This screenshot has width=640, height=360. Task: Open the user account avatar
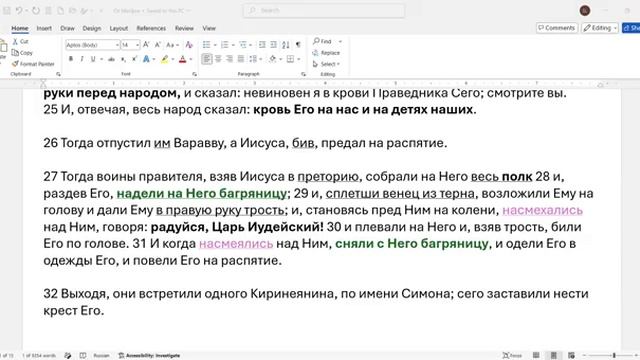coord(585,11)
